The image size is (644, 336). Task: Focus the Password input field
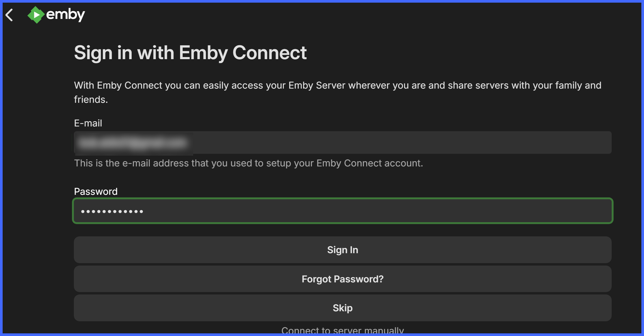coord(343,211)
